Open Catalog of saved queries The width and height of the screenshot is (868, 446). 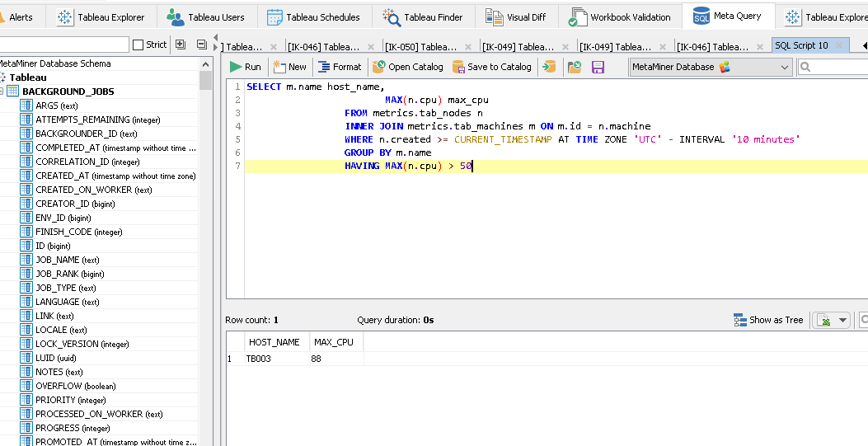pos(407,67)
